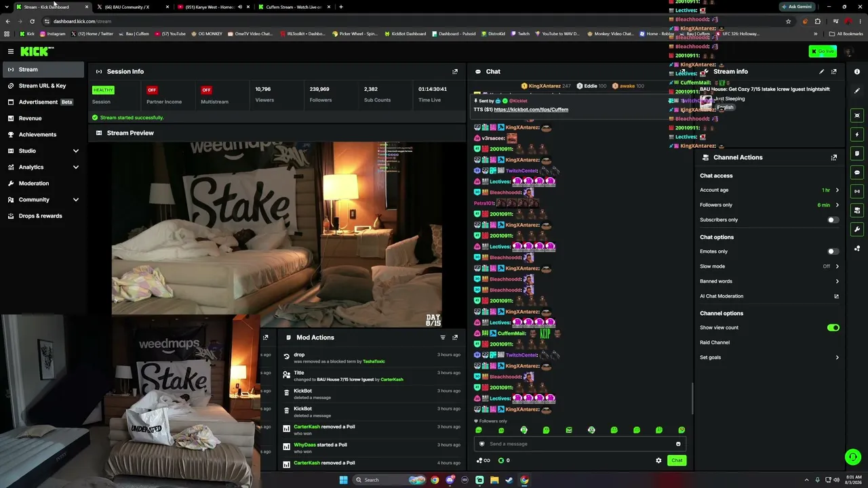Turn off Show view count
The image size is (868, 488).
[x=833, y=327]
